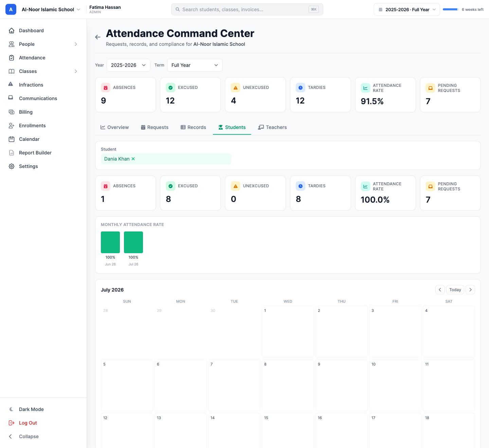Click the school logo letter A badge
This screenshot has width=489, height=448.
[11, 10]
